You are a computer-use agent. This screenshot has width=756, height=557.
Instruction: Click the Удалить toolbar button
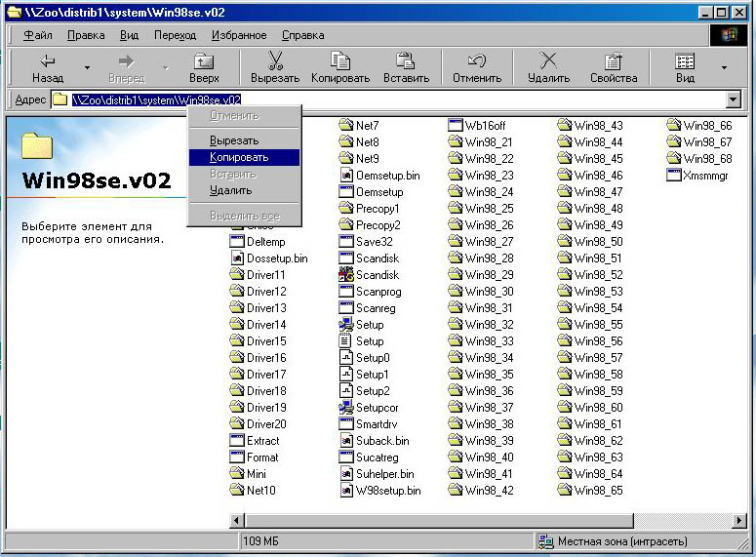[x=548, y=67]
